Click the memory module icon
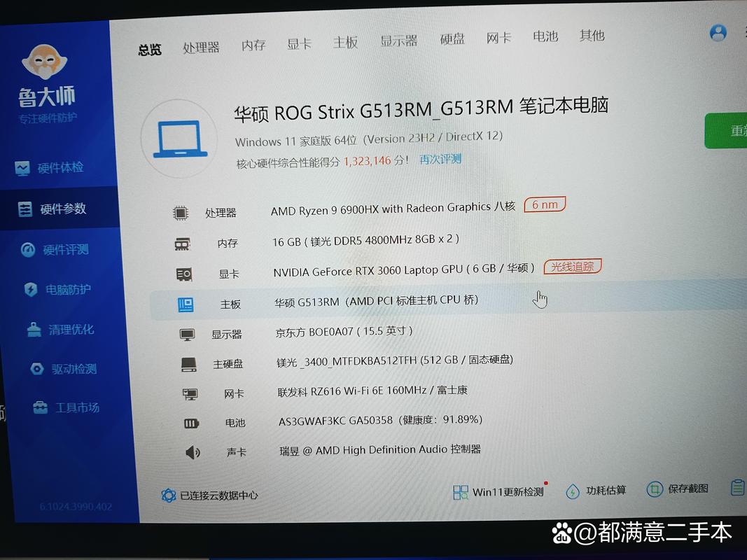747x560 pixels. click(x=182, y=244)
